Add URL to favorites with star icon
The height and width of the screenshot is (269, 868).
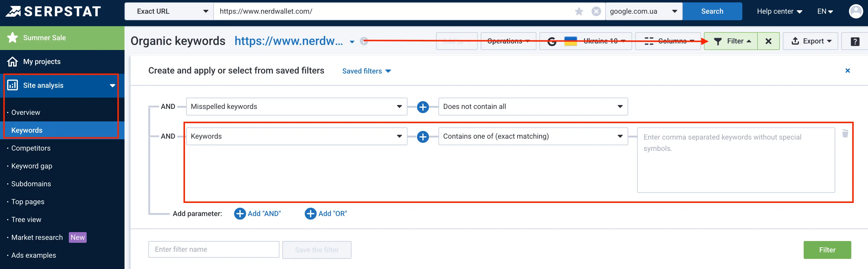point(579,11)
